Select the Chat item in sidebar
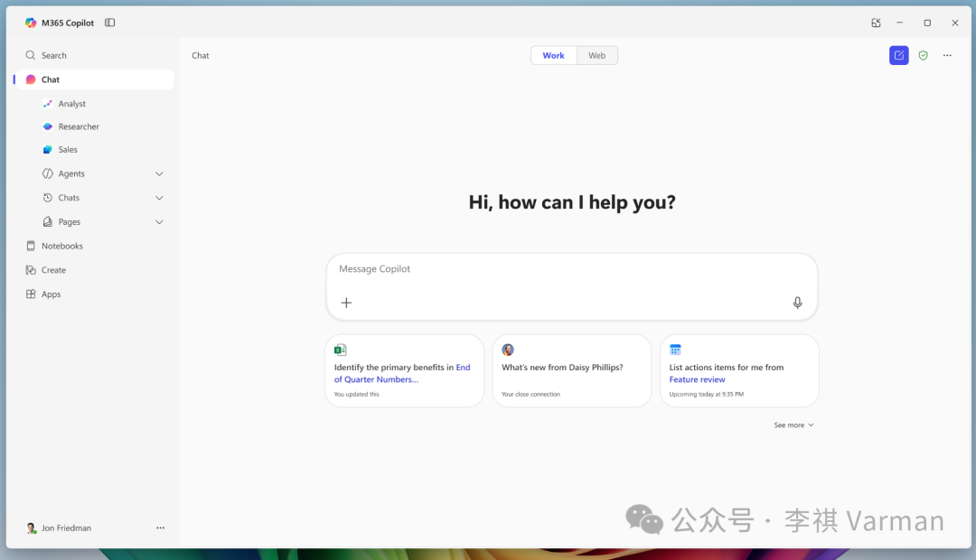 93,79
